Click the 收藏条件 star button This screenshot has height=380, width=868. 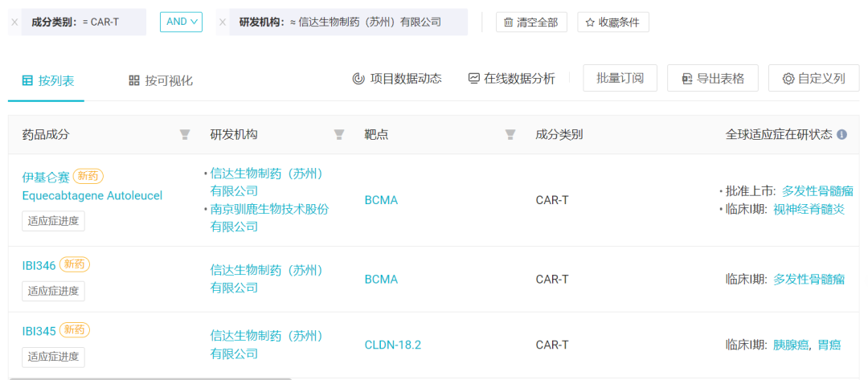point(612,22)
